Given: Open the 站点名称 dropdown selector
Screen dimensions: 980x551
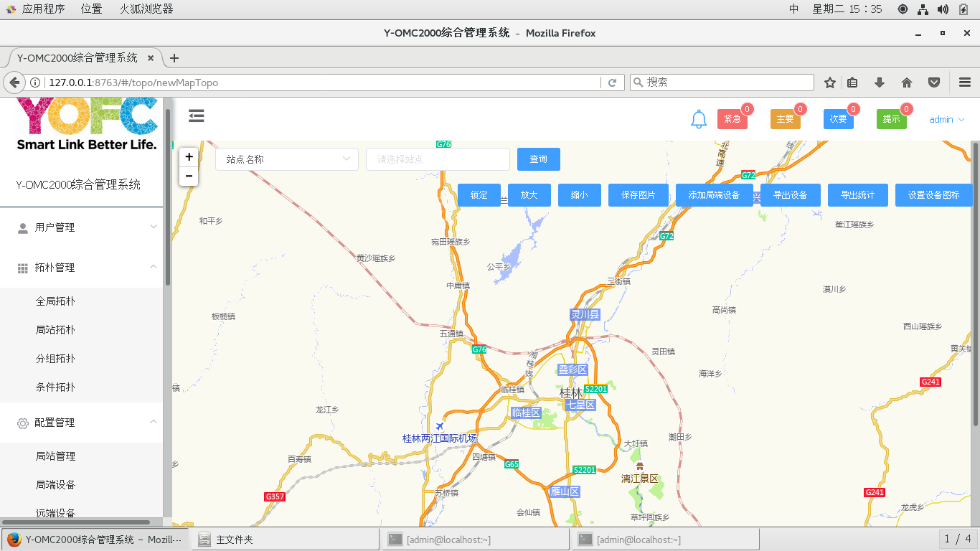Looking at the screenshot, I should (287, 159).
